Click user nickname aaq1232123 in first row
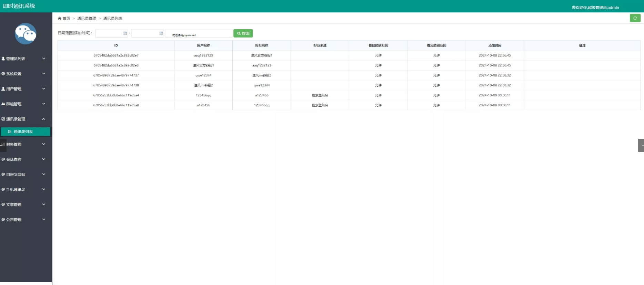This screenshot has height=285, width=644. pos(203,55)
